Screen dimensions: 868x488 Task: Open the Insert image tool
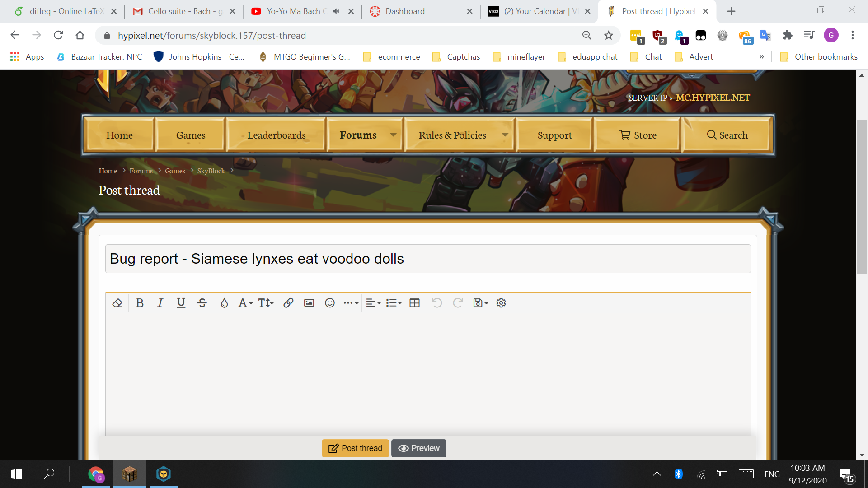tap(309, 303)
